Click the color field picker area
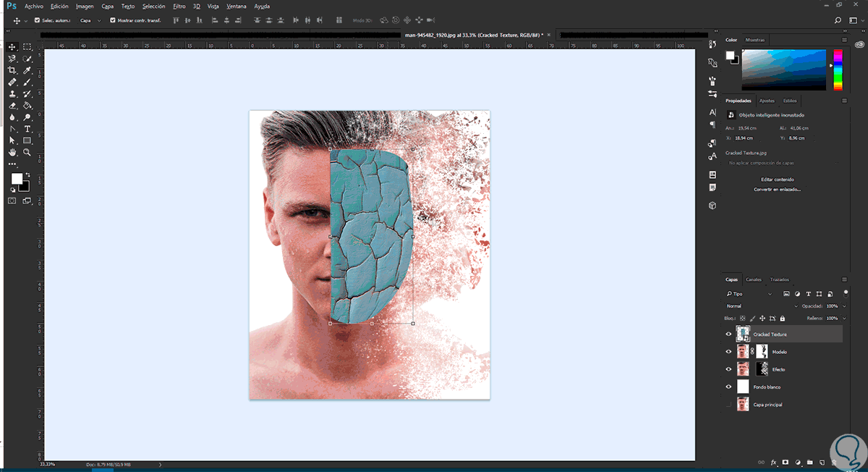Image resolution: width=868 pixels, height=472 pixels. (x=784, y=69)
